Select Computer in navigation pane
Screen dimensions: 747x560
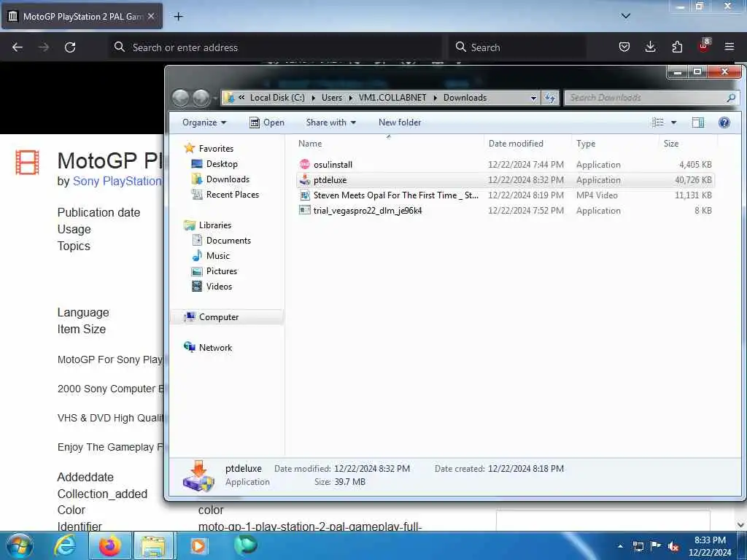click(218, 316)
